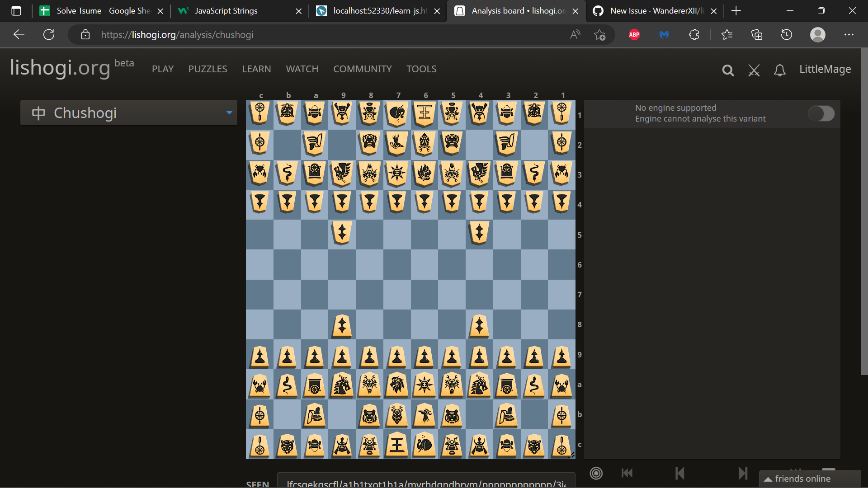Open the browser extensions menu

click(x=694, y=35)
